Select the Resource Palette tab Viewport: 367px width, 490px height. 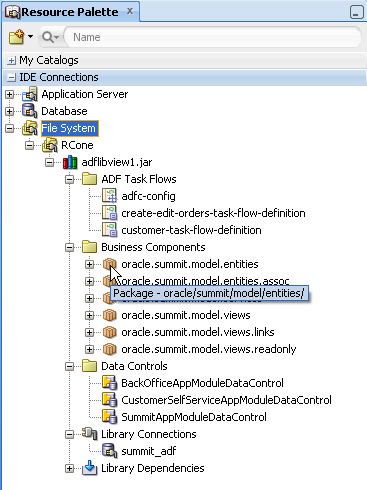pos(71,11)
